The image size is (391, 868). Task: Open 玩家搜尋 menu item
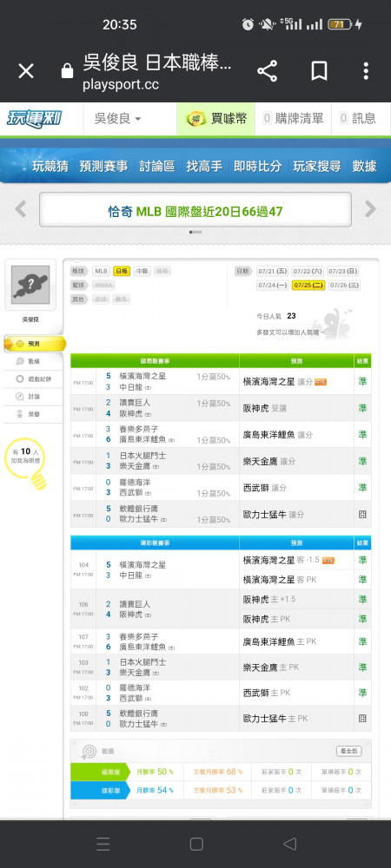(x=317, y=166)
